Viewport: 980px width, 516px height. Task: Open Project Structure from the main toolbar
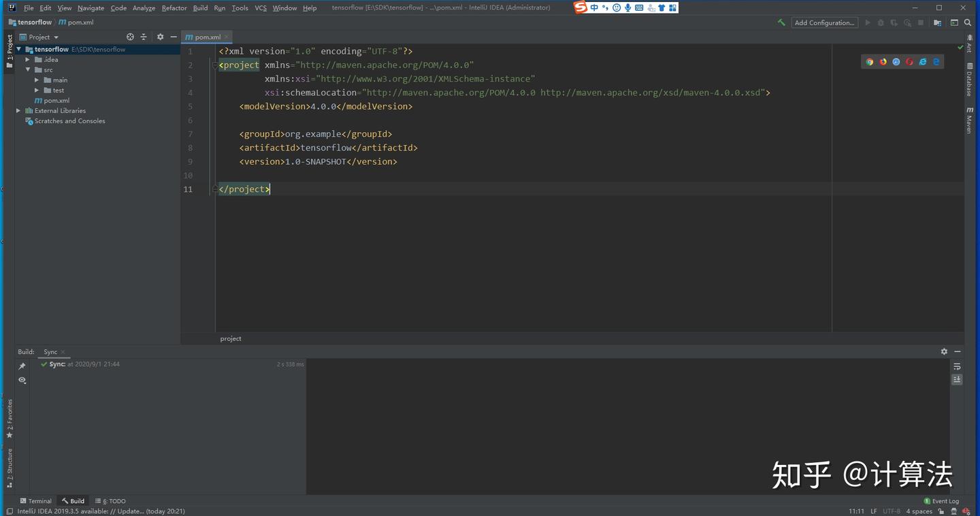(938, 22)
